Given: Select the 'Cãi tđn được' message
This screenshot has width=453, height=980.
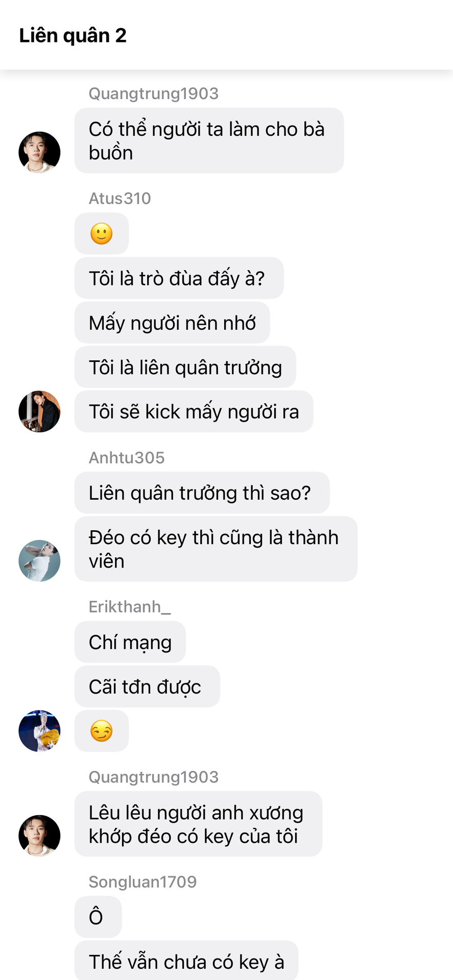Looking at the screenshot, I should pos(147,687).
